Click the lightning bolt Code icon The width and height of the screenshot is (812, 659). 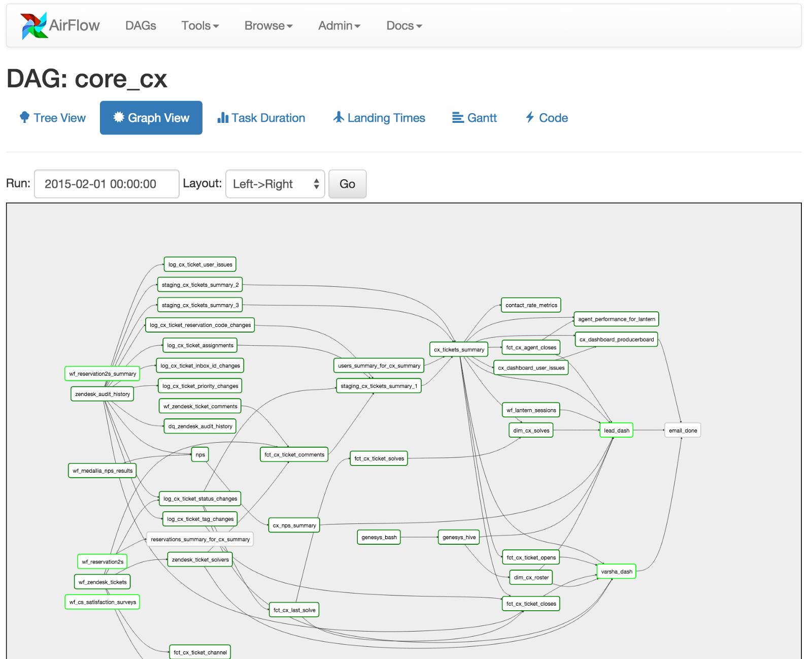click(x=530, y=117)
